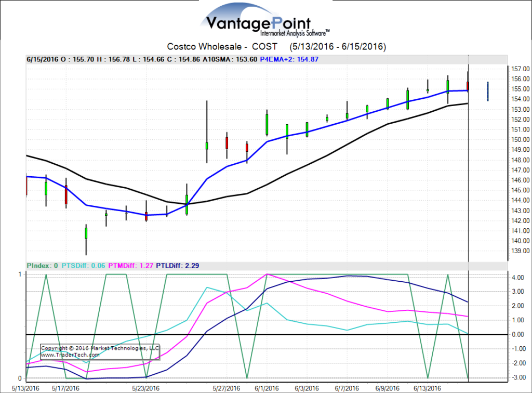Click the '-3.00' indicator axis label
The image size is (532, 393).
pos(518,377)
